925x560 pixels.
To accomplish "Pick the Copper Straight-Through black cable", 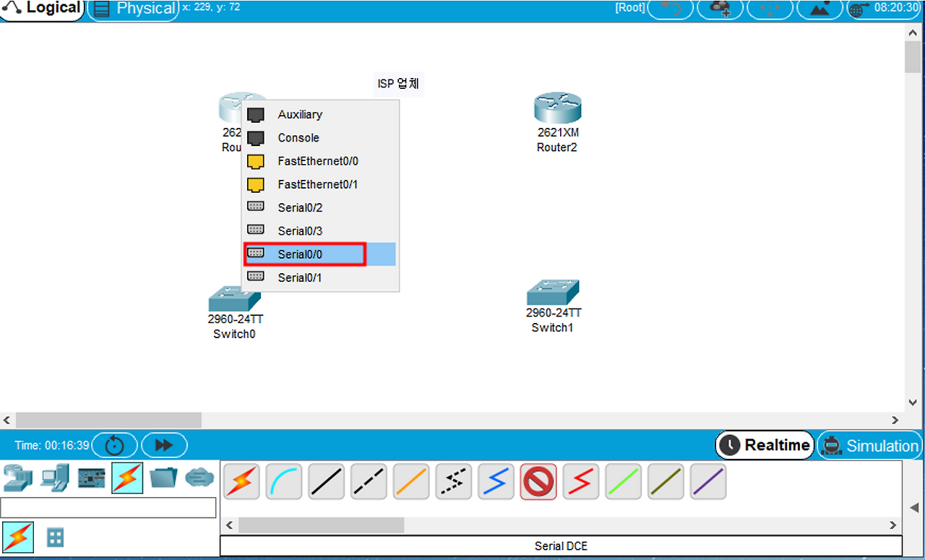I will click(326, 482).
